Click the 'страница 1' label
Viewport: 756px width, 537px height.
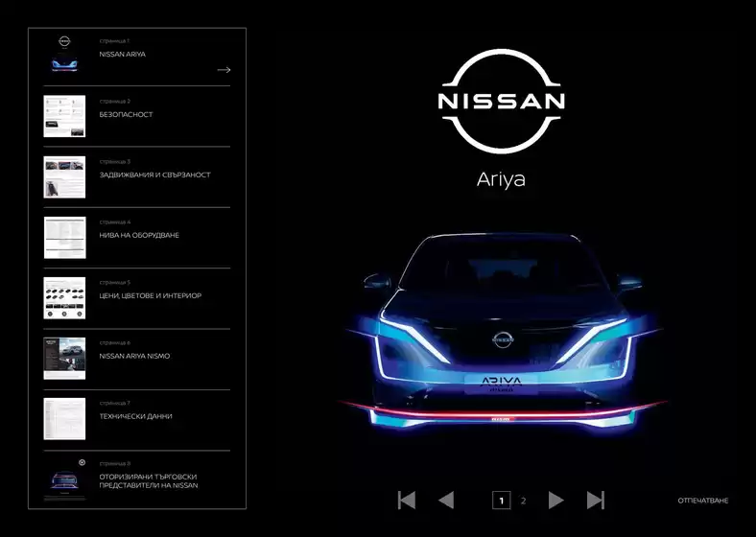pos(114,41)
